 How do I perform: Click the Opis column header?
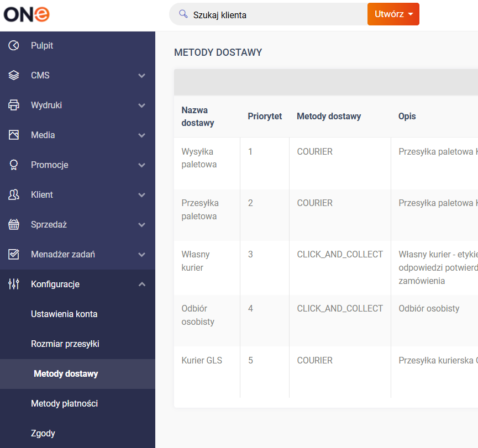click(407, 116)
